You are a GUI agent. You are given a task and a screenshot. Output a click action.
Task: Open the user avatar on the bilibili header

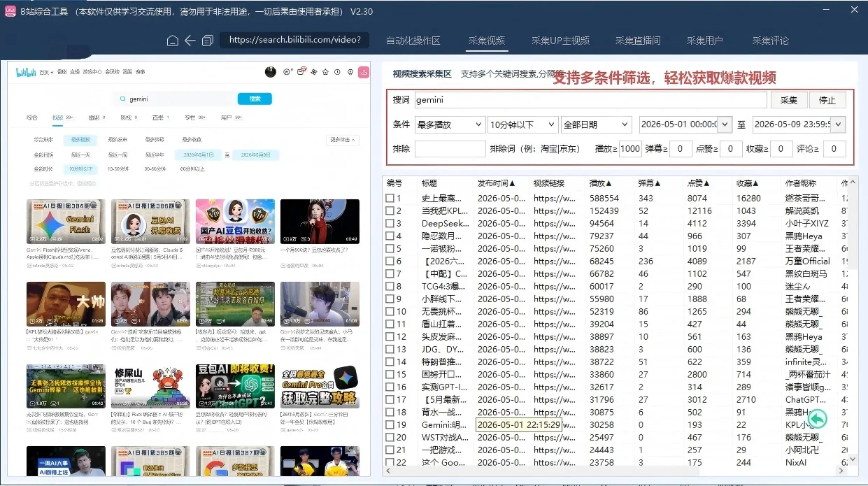pyautogui.click(x=271, y=72)
